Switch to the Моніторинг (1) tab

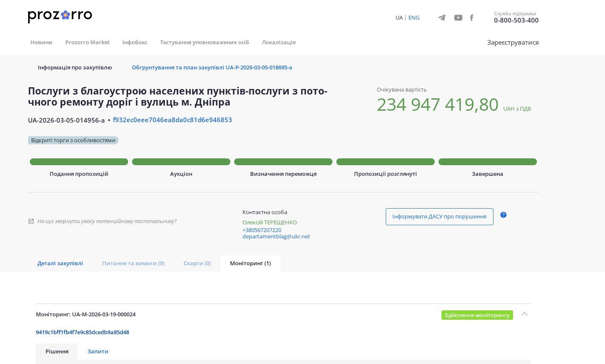[250, 263]
